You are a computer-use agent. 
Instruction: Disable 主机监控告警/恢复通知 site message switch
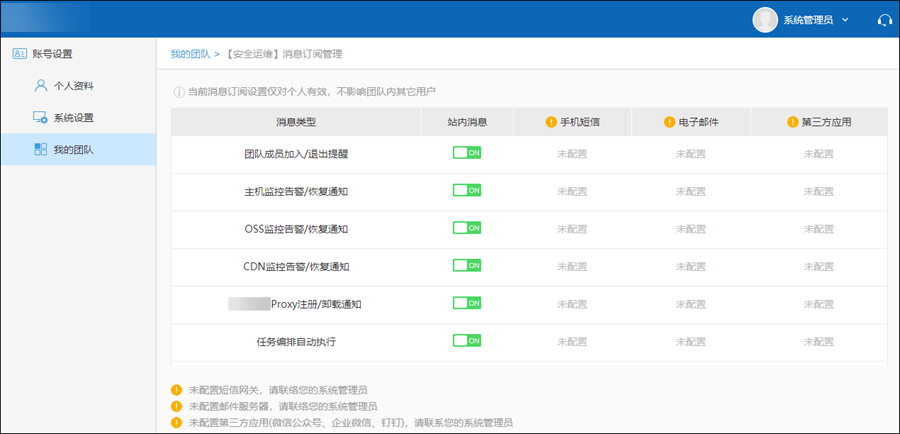pos(467,190)
